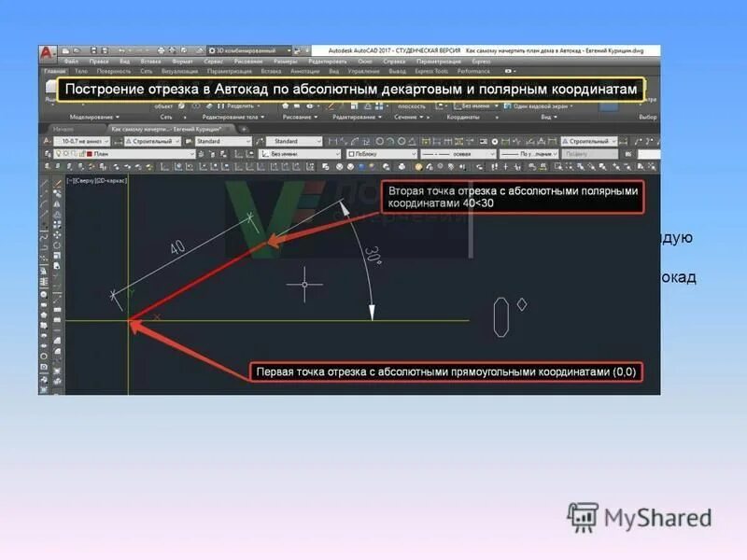Open the AutoCAD application menu logo button
Screen dimensions: 747x560
click(x=47, y=52)
